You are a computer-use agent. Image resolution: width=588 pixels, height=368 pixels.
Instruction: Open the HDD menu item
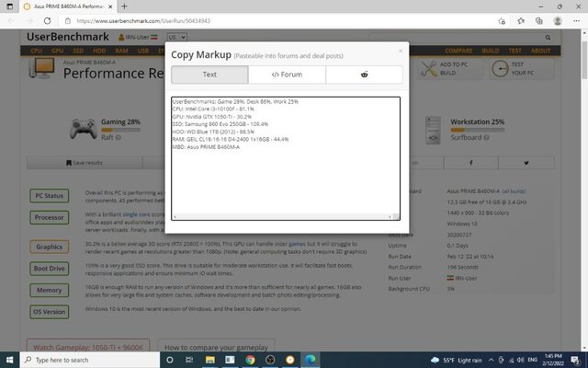(99, 51)
